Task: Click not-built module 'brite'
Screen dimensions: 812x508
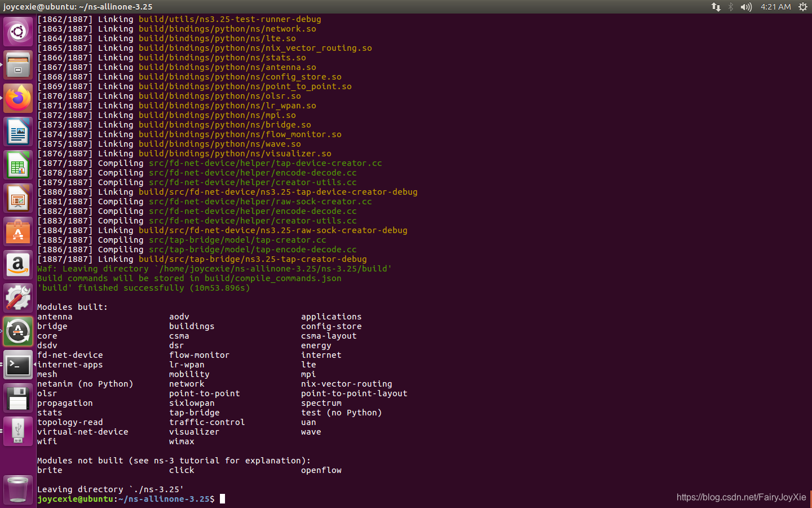Action: pos(50,470)
